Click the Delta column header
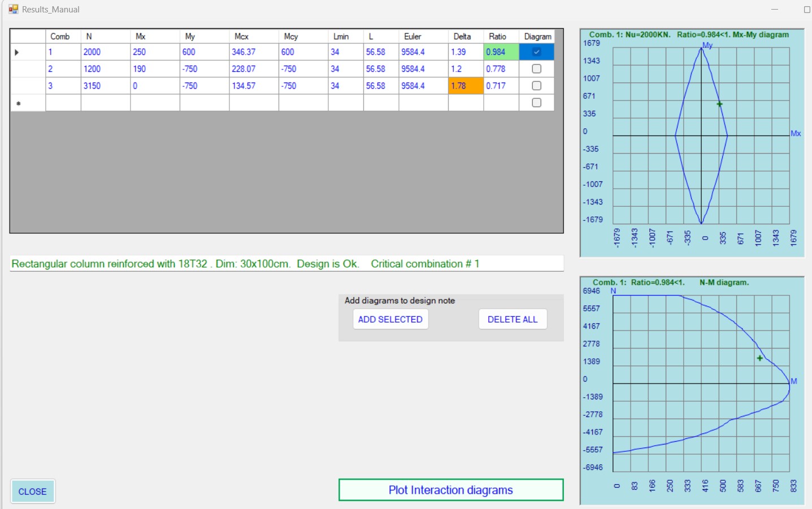The image size is (812, 509). (466, 36)
